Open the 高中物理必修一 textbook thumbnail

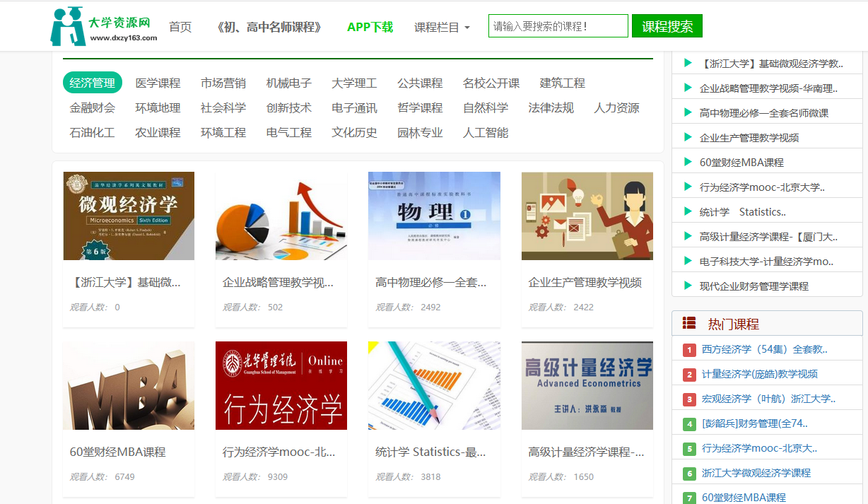pos(434,216)
